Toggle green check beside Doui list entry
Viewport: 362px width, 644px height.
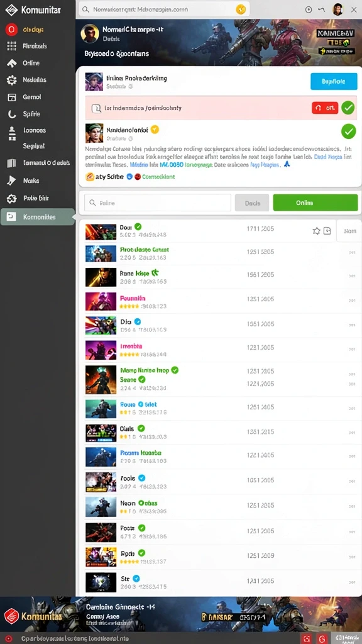138,226
